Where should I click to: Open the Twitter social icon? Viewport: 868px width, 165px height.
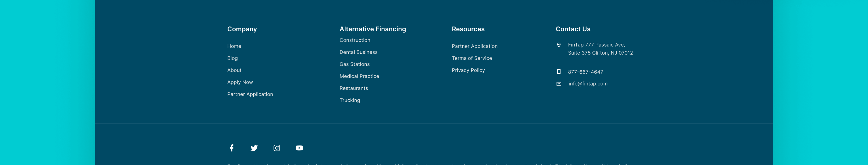click(x=254, y=148)
